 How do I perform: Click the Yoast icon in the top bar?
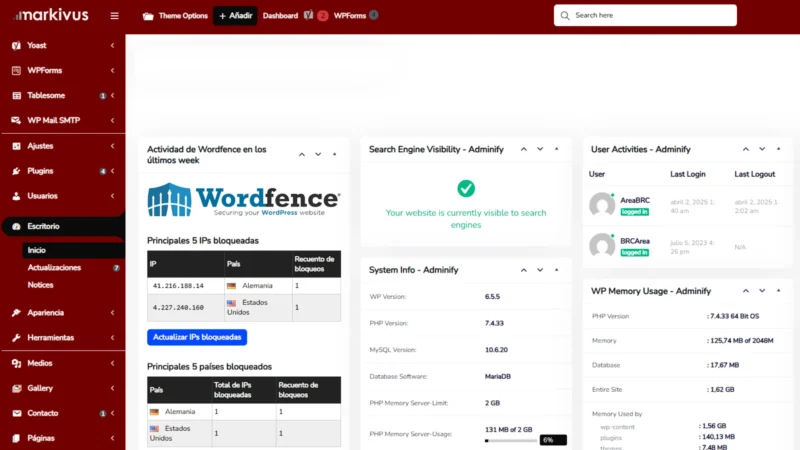click(x=309, y=16)
